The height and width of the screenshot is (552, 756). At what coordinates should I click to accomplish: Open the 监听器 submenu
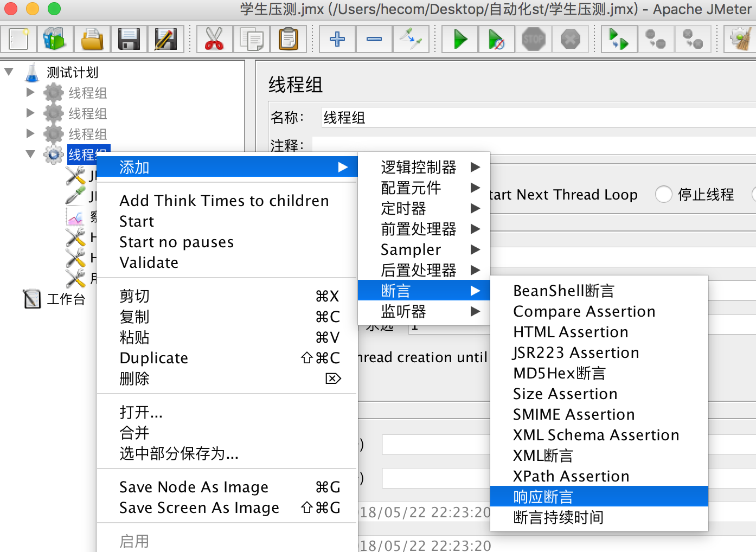point(424,311)
